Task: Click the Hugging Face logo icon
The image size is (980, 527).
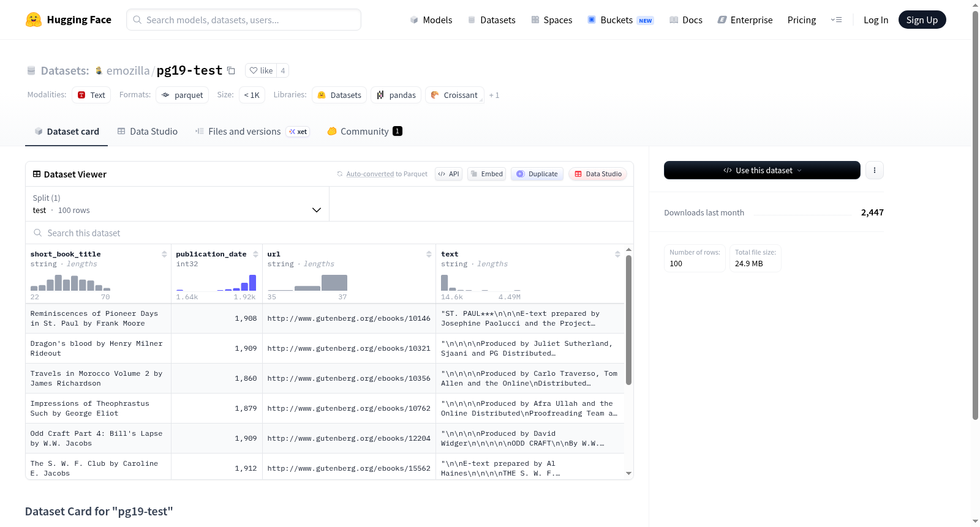Action: tap(34, 20)
